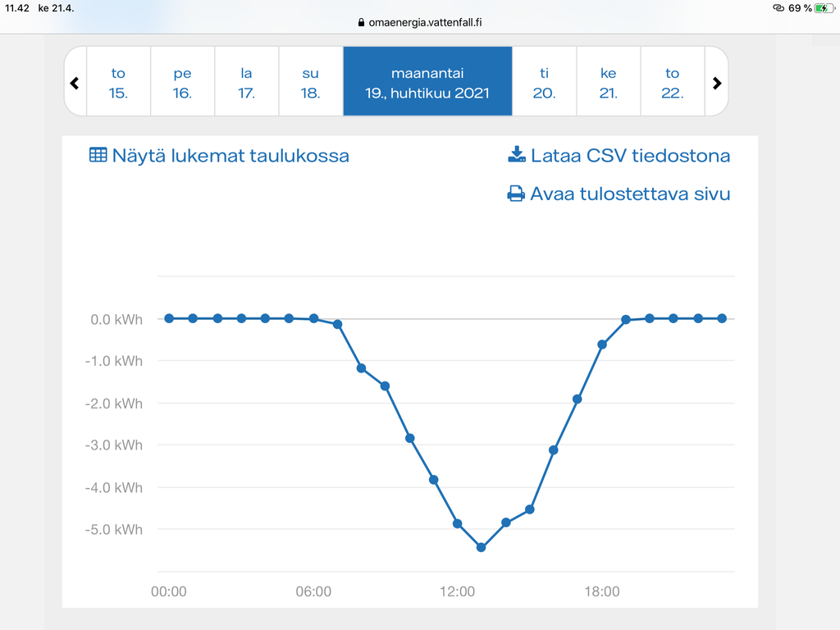Tap the omaenergia.vattenfall.fi address bar

(x=425, y=23)
